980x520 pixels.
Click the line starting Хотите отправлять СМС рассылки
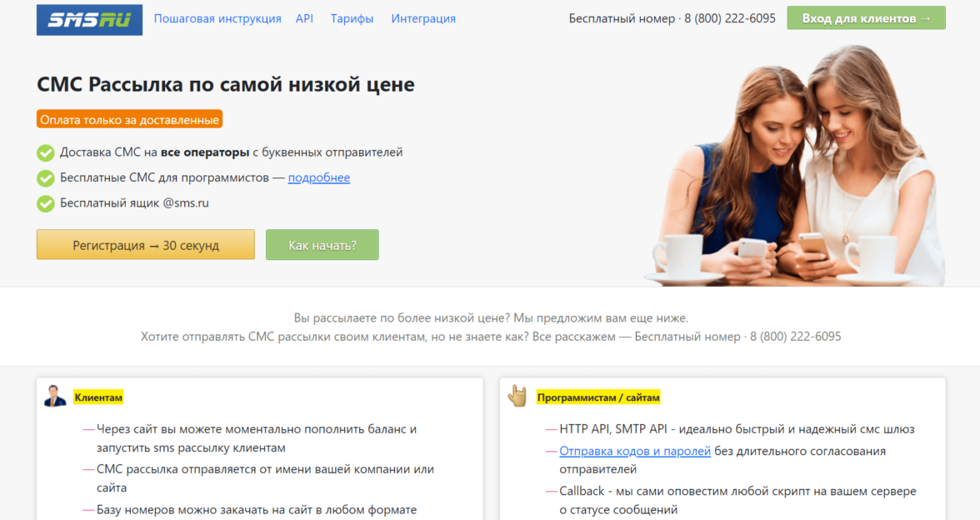(x=491, y=337)
